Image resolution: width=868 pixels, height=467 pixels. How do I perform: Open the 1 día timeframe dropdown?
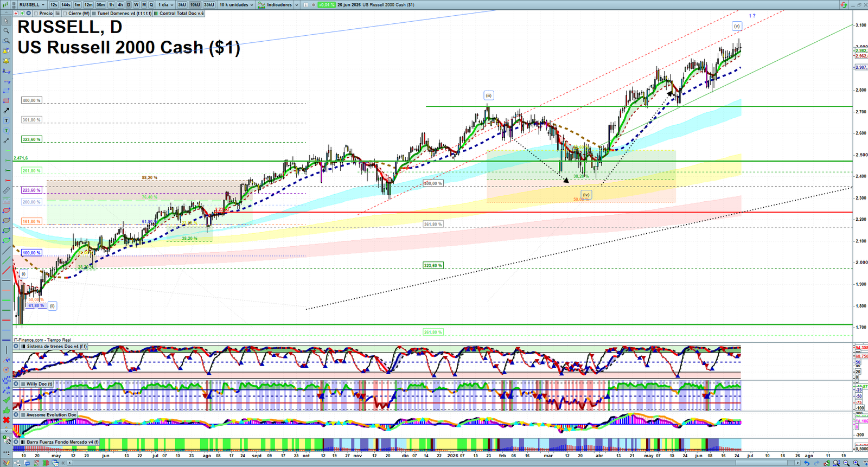point(165,4)
